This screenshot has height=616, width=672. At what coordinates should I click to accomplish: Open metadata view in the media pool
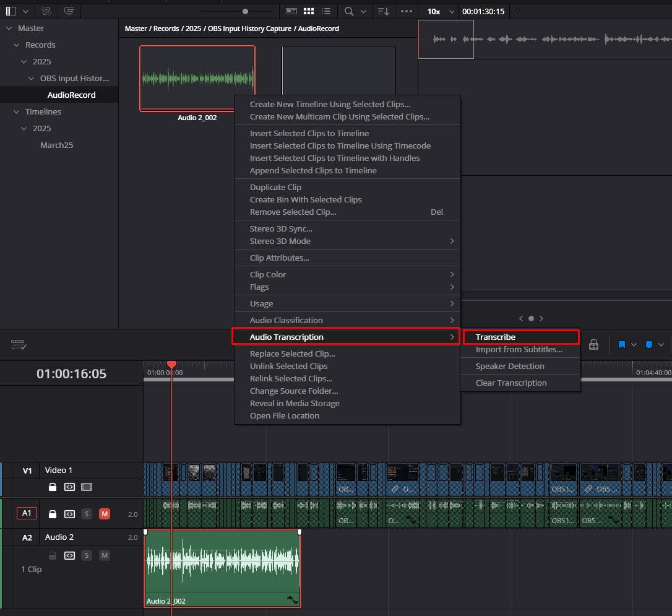[291, 11]
